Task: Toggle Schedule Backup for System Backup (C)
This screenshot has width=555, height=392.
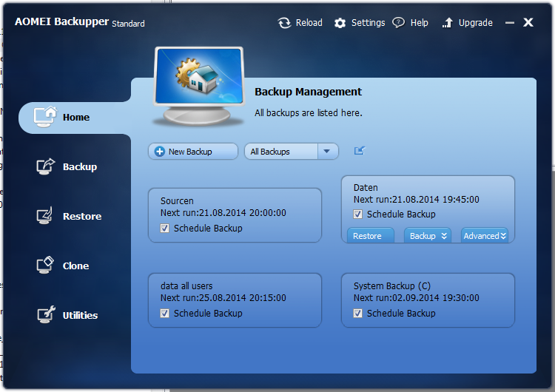Action: point(358,313)
